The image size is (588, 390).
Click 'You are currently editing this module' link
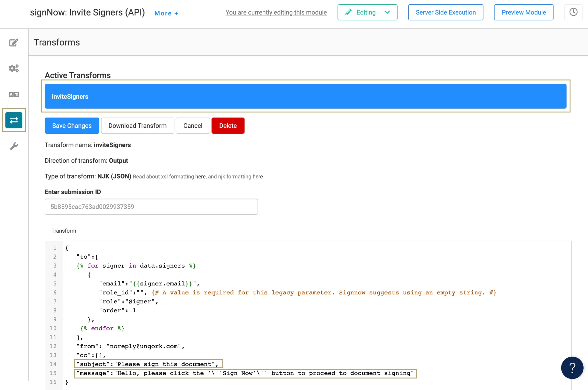pos(276,12)
